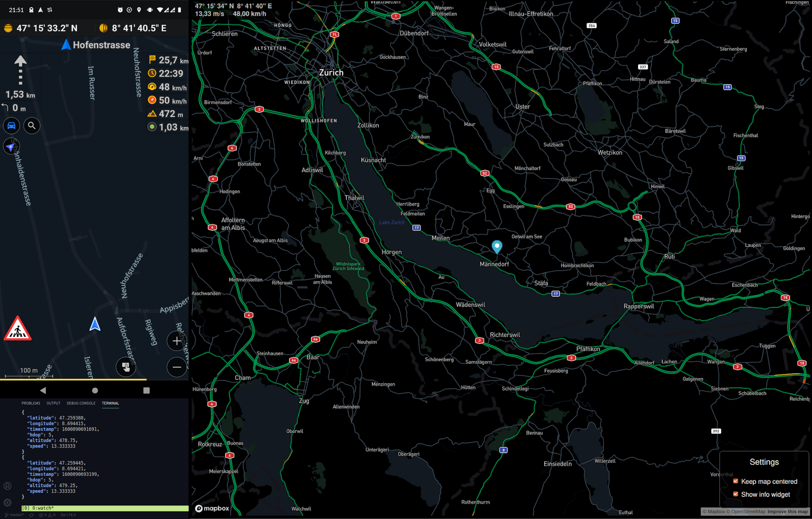Open the master git branch selector
The width and height of the screenshot is (812, 519).
coord(14,515)
